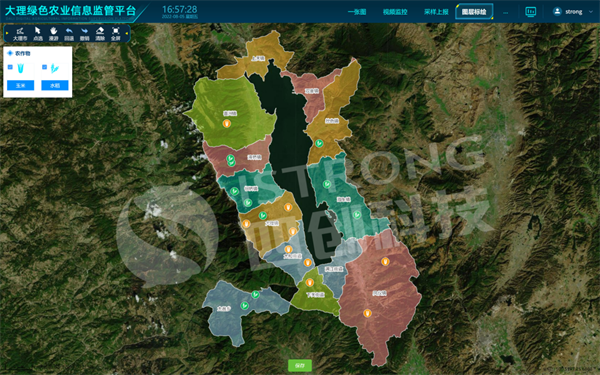Click lower rice marker in 海东镇
Image resolution: width=600 pixels, height=375 pixels.
tap(357, 215)
